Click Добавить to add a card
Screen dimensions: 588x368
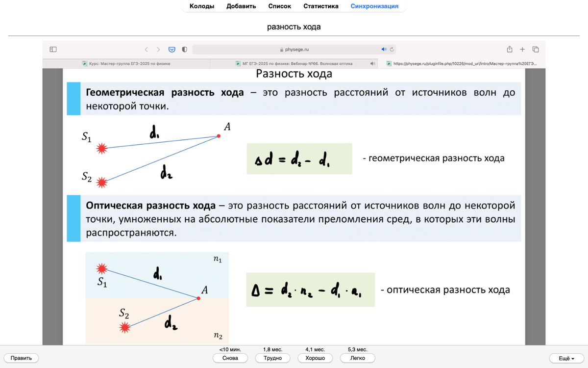coord(241,6)
